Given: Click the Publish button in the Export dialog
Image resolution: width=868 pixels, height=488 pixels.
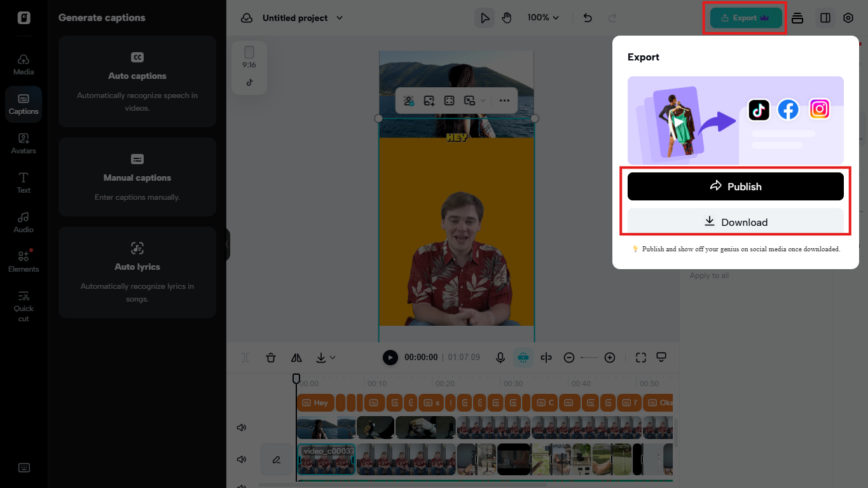Looking at the screenshot, I should tap(735, 186).
